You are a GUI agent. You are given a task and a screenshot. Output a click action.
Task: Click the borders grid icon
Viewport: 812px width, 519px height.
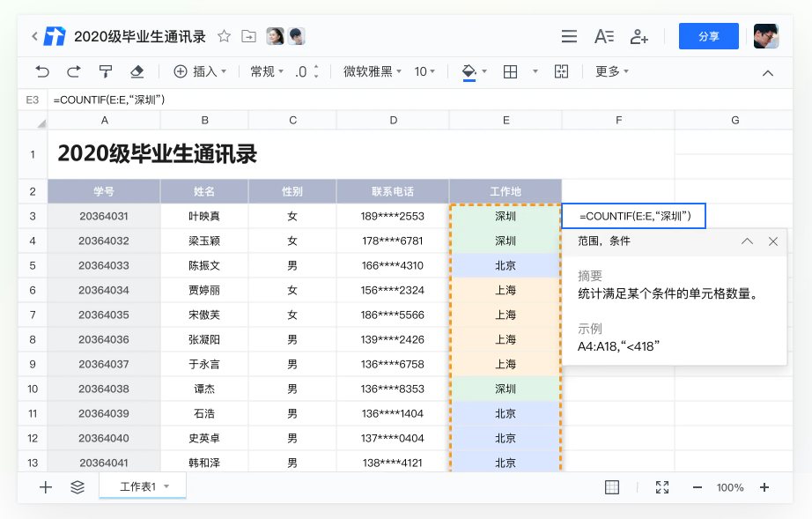click(x=510, y=71)
